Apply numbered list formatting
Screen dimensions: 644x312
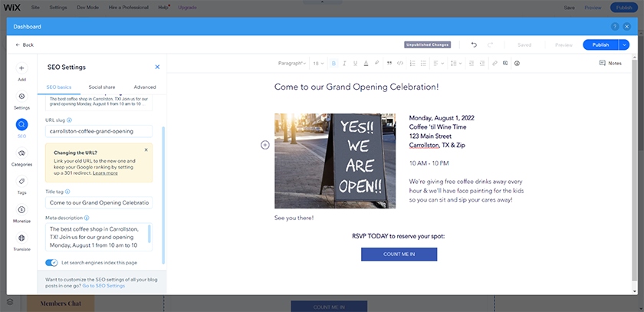coord(412,63)
